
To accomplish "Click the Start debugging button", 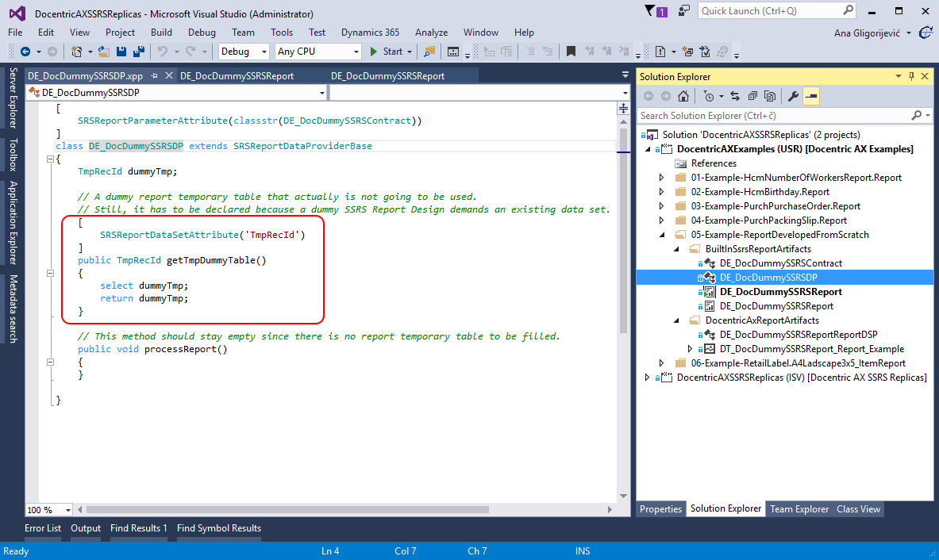I will coord(387,52).
